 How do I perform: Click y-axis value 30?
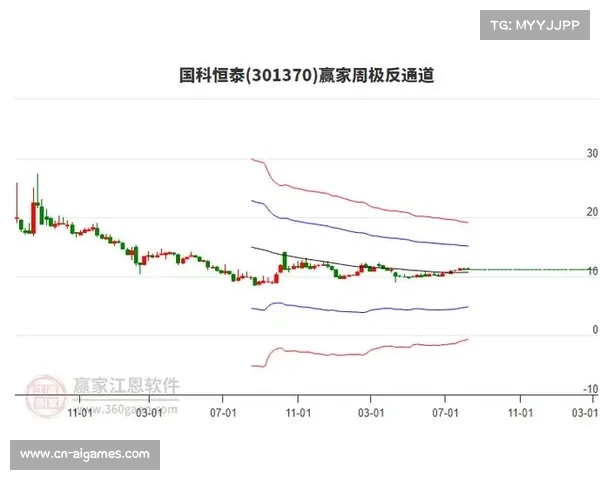(x=592, y=153)
